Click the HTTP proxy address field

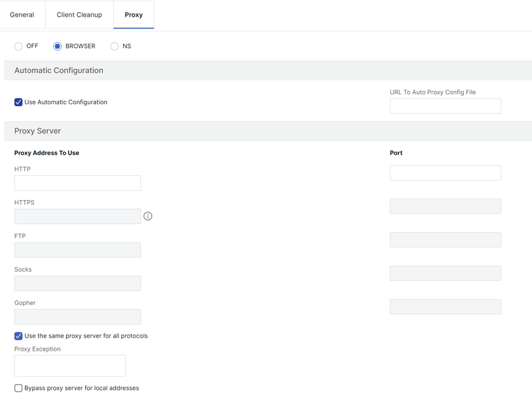coord(77,183)
